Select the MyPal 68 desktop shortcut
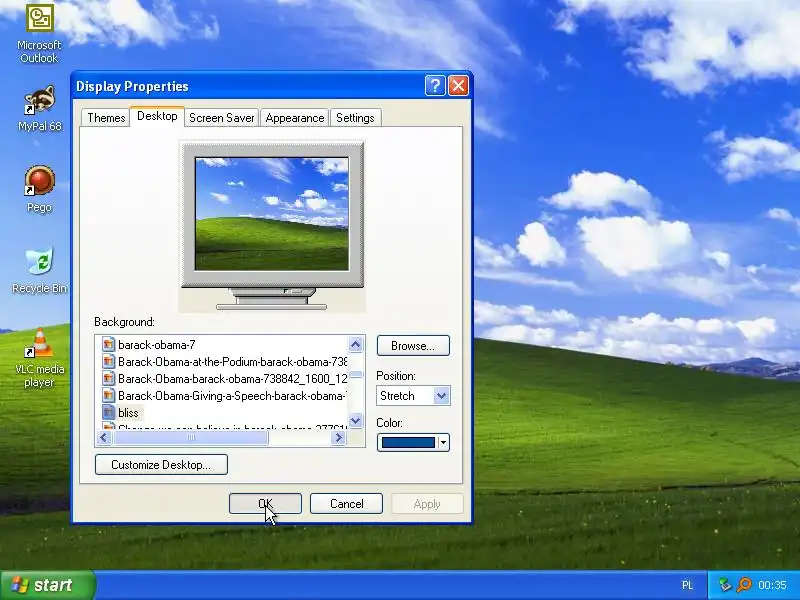Screen dimensions: 800x600 (39, 109)
